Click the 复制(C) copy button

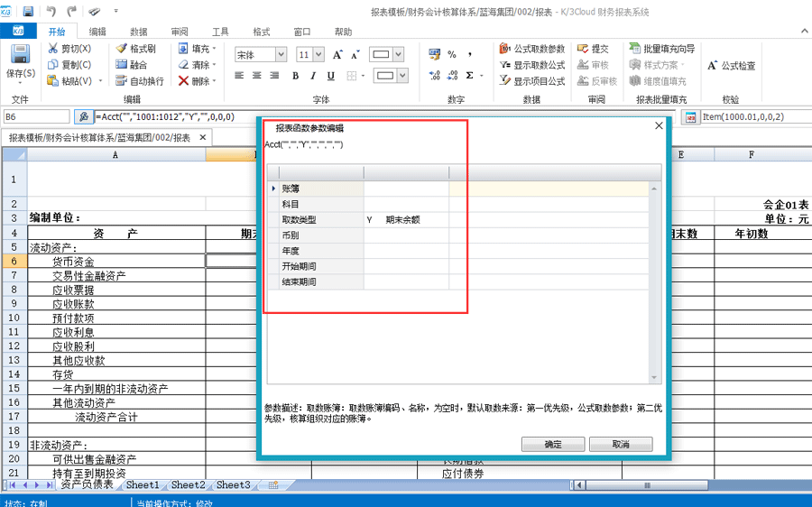tap(69, 65)
